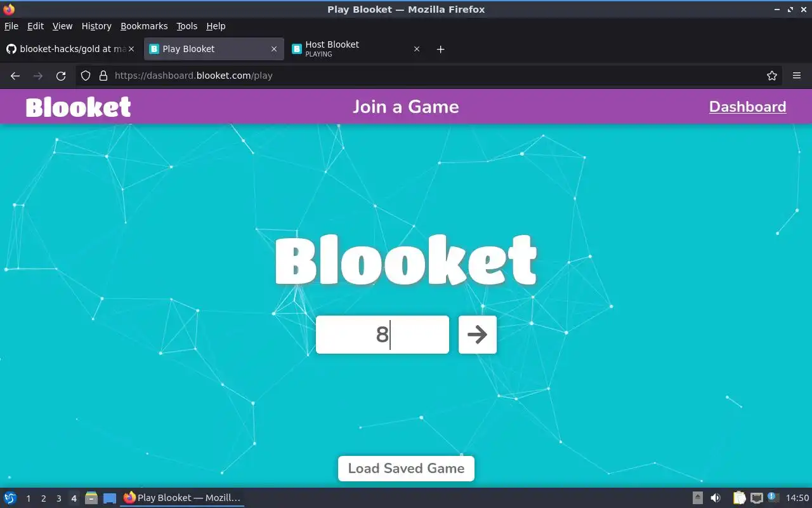Close the Firefox window
The height and width of the screenshot is (508, 812).
pos(804,10)
